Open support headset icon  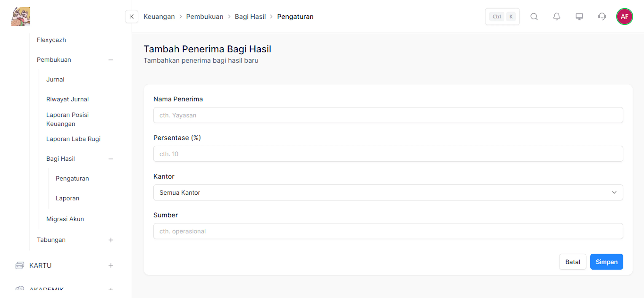tap(602, 16)
